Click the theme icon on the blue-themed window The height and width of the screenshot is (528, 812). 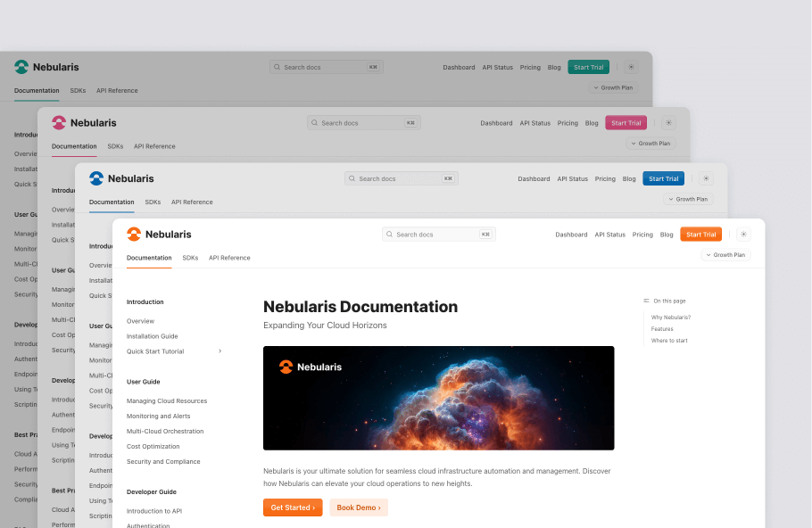point(706,177)
